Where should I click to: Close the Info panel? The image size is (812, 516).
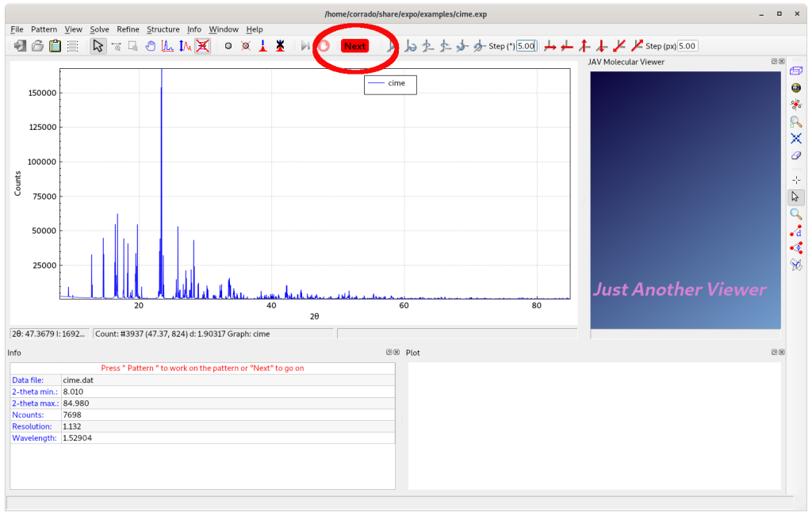(396, 353)
